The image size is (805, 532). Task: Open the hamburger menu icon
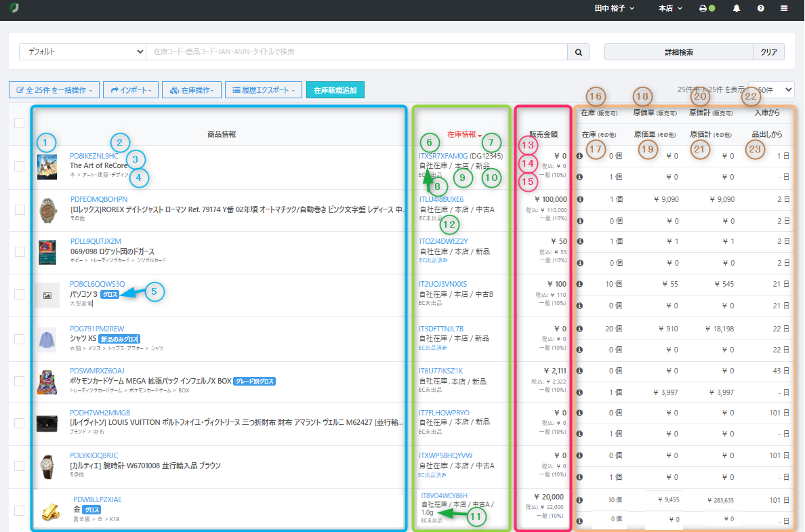click(784, 8)
